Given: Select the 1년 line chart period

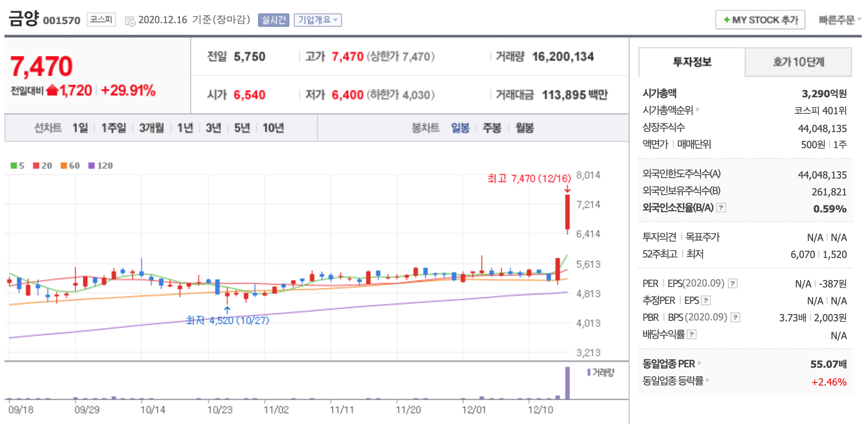Looking at the screenshot, I should pyautogui.click(x=185, y=128).
